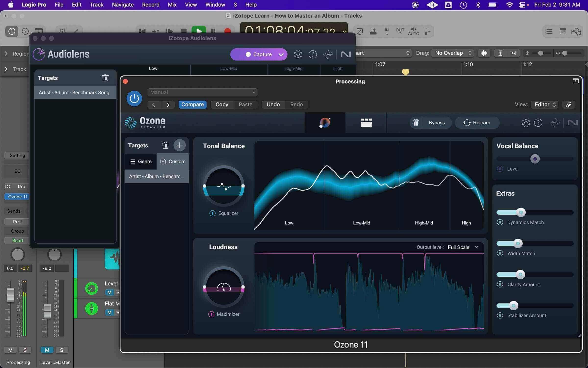Open Audiolens settings gear
This screenshot has height=368, width=588.
click(x=298, y=54)
